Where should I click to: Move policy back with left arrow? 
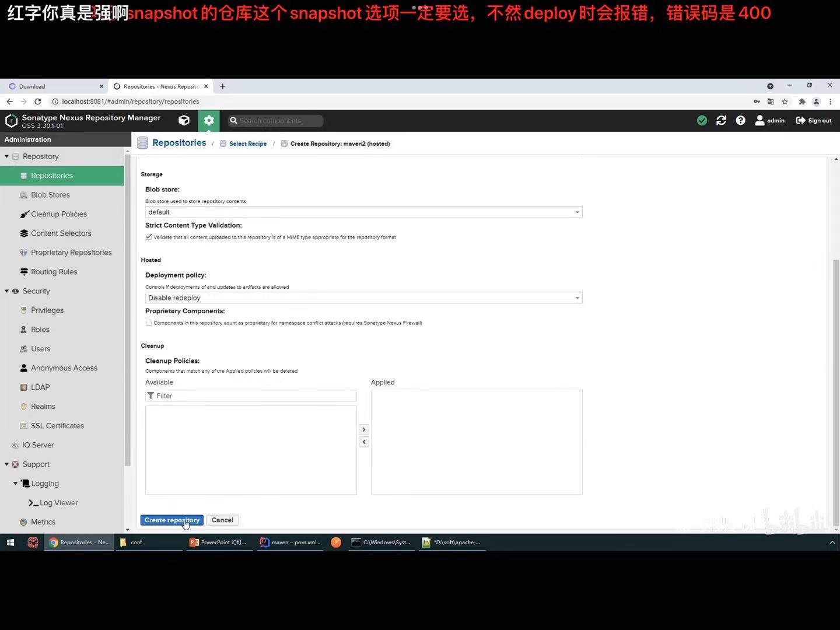pyautogui.click(x=364, y=442)
